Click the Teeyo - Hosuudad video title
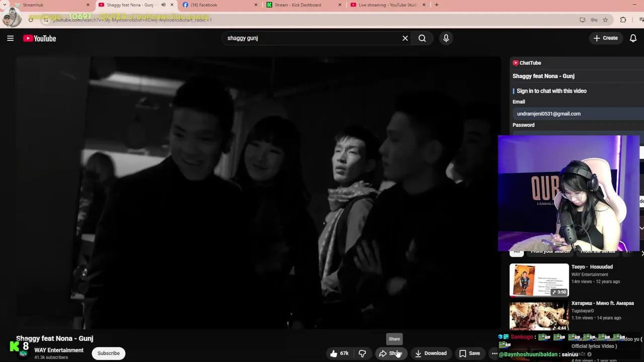The width and height of the screenshot is (644, 362). pos(592,267)
